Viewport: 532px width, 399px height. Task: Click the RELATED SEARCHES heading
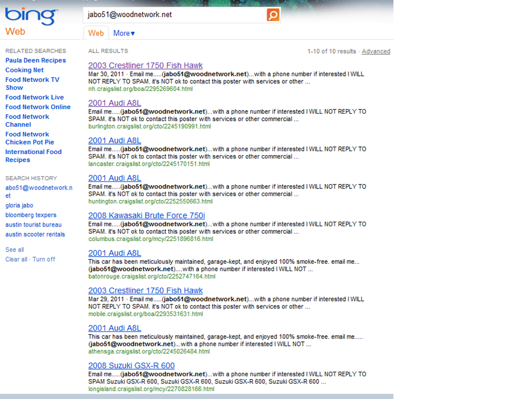coord(35,51)
